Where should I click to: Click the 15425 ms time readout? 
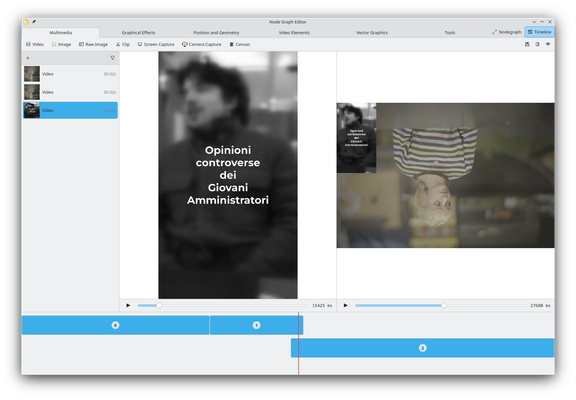click(x=322, y=306)
